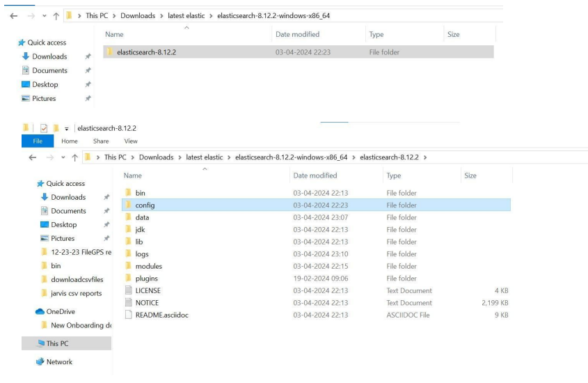Click 'elasticsearch-8.12.2-windows-x86_64' breadcrumb in upper window
Viewport: 588px width, 383px height.
(x=273, y=16)
